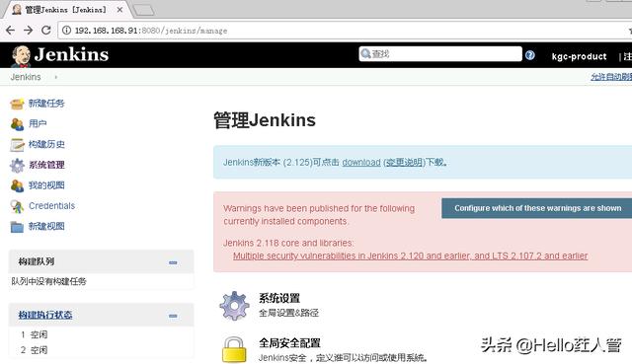Click the 队列中没有构建任务 text

point(48,281)
